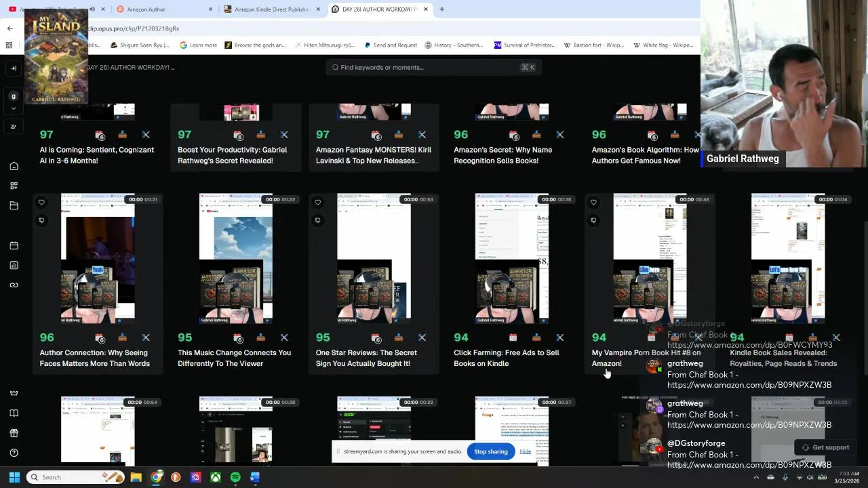Open 'Click Farming' clip thumbnail

click(512, 258)
